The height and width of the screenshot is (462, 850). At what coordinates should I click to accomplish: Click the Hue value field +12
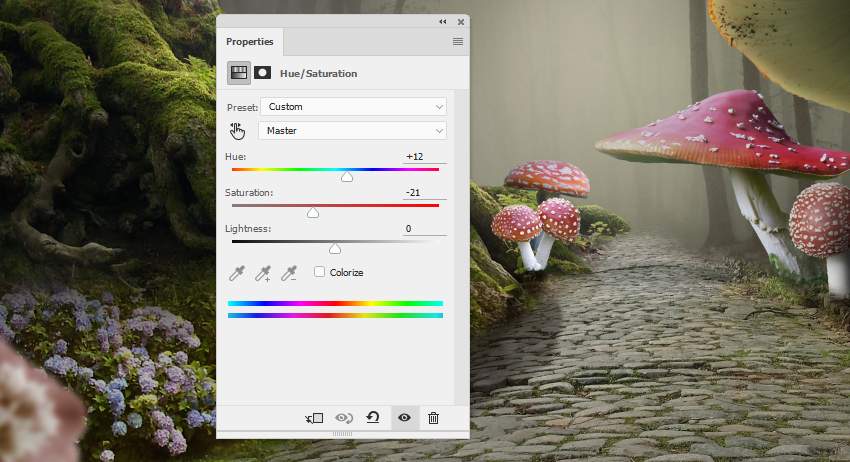[424, 157]
